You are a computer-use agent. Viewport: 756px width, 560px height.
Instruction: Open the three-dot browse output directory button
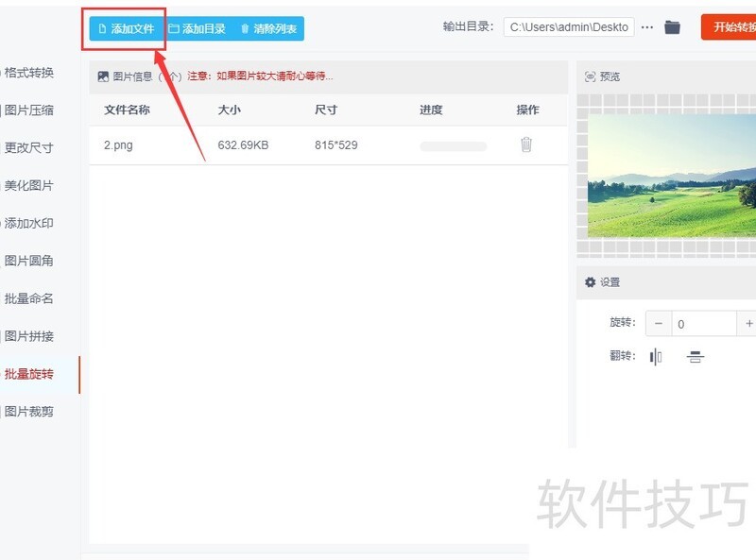point(647,27)
